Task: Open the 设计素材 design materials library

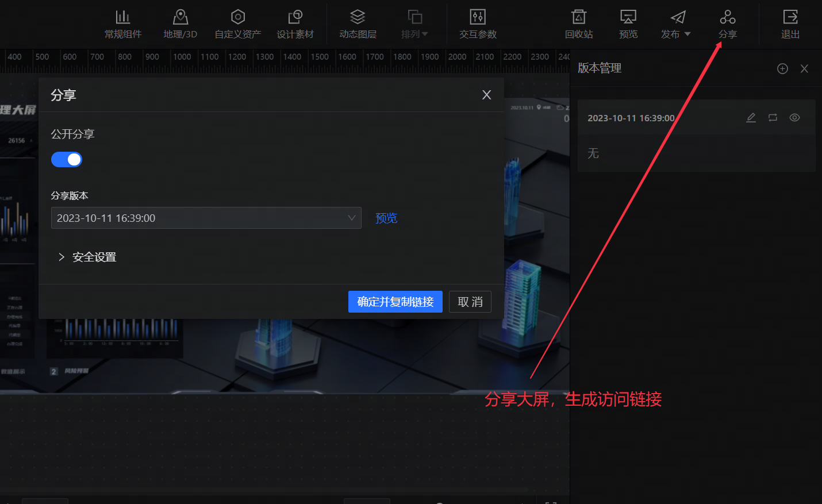Action: pos(295,23)
